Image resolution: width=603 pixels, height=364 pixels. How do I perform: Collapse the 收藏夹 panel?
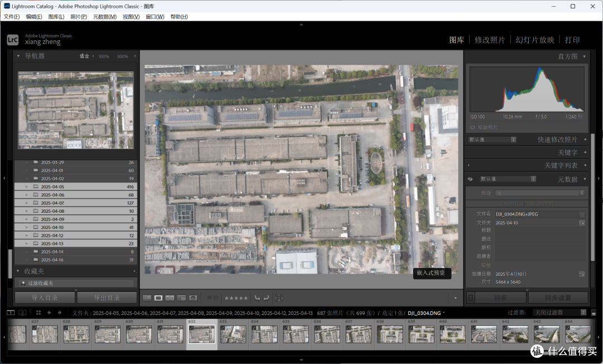(x=18, y=271)
